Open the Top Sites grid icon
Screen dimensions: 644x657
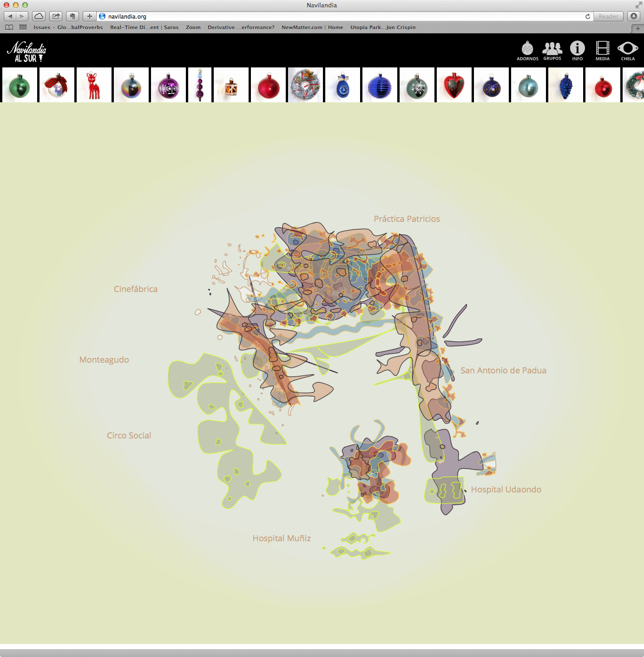click(x=23, y=27)
